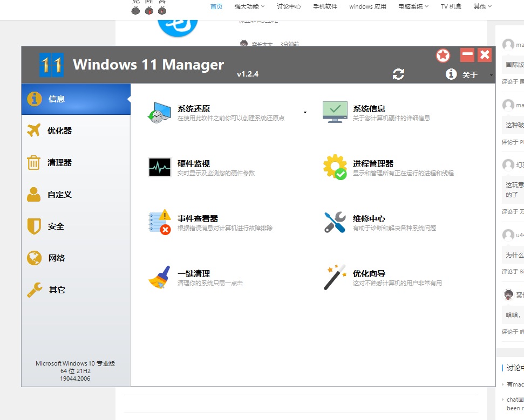
Task: Click the Microsoft Windows 10 专业版 label
Action: (x=76, y=363)
